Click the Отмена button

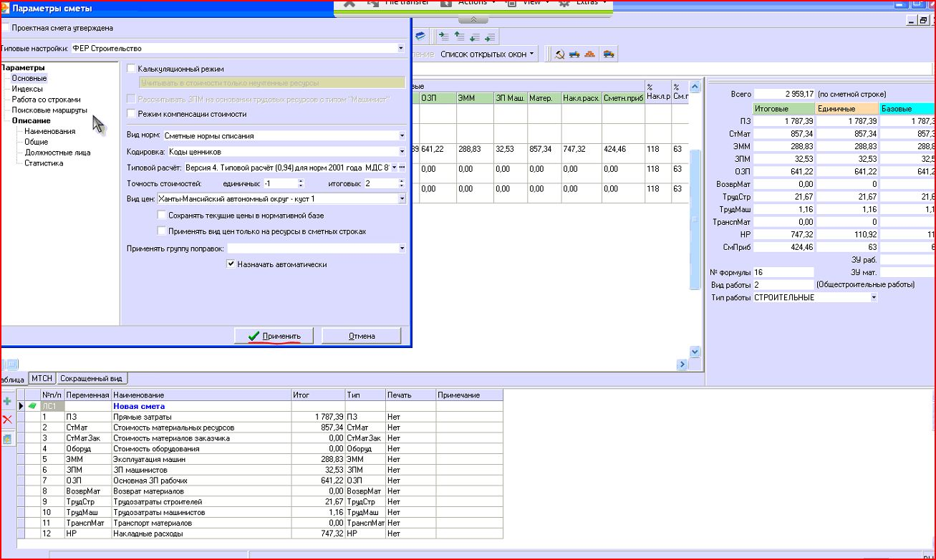tap(362, 336)
